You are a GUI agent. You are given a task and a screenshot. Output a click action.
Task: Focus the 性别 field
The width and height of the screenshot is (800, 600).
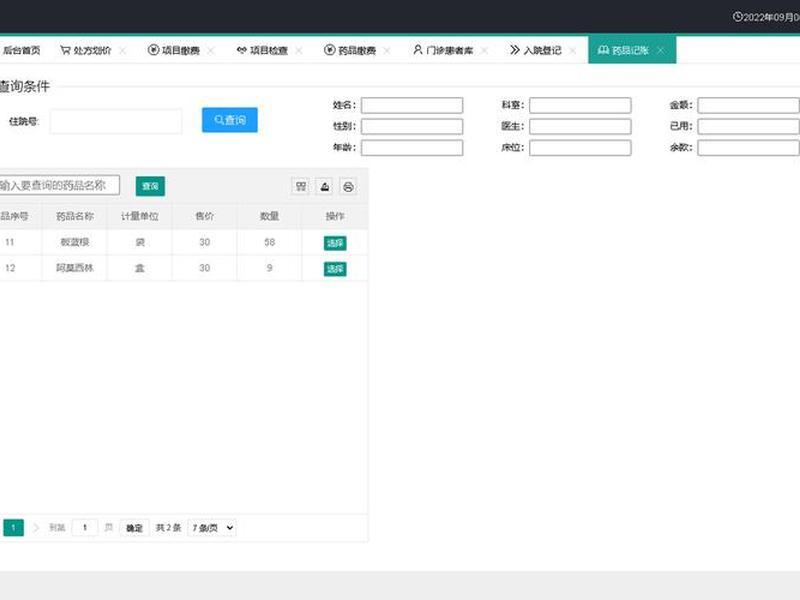tap(412, 127)
